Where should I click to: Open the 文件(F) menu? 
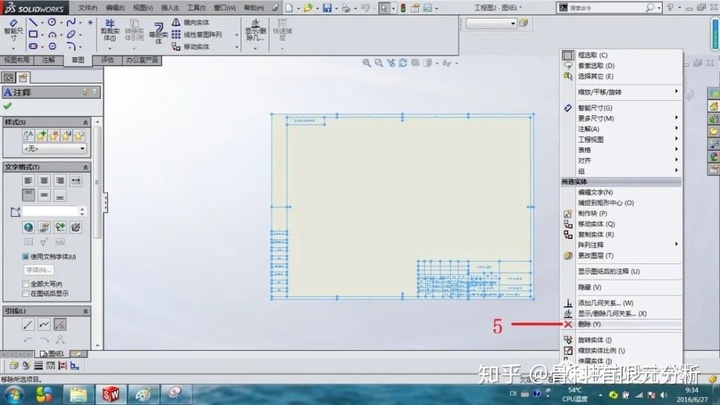pos(88,8)
